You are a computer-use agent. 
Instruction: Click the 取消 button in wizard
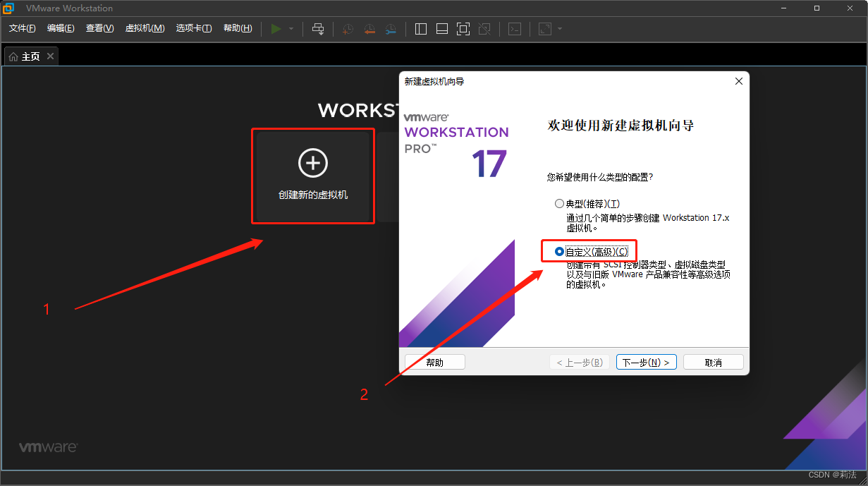[x=714, y=362]
